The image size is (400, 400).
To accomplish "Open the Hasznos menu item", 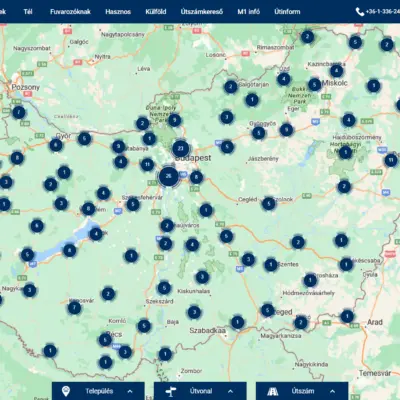I will 118,12.
